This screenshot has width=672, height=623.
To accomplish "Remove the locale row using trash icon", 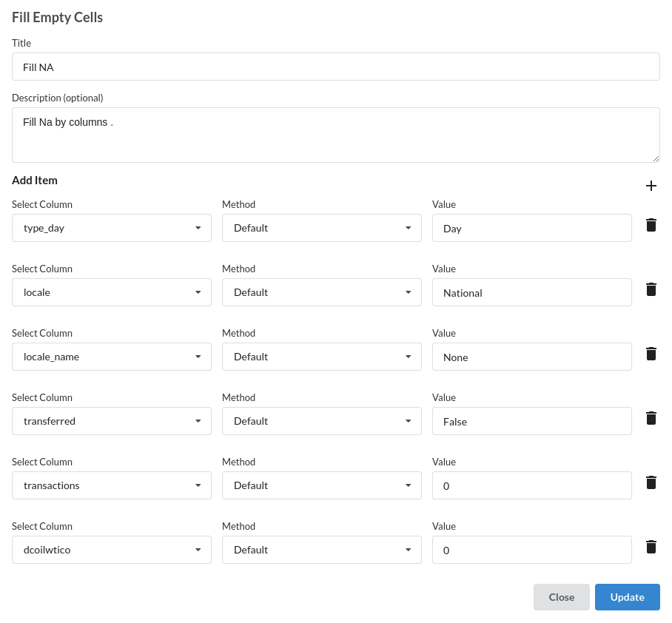I will tap(651, 289).
